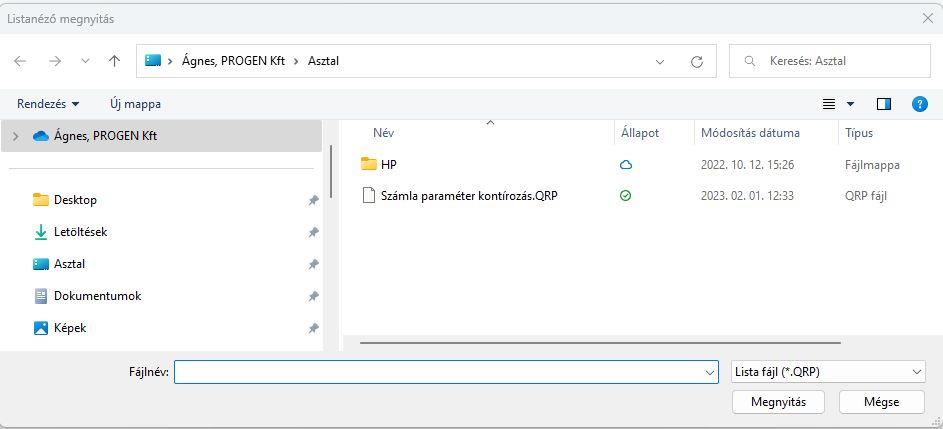The width and height of the screenshot is (943, 429).
Task: Expand the address bar history dropdown
Action: pos(660,61)
